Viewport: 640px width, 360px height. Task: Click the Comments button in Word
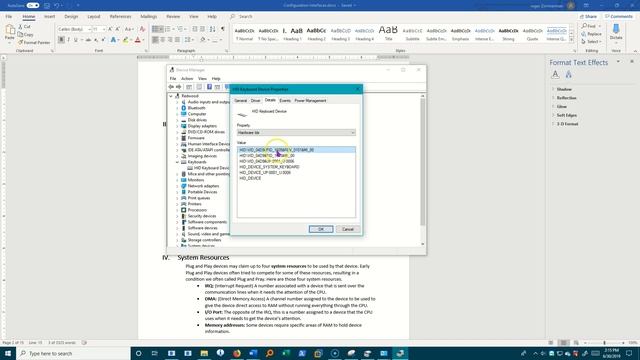(x=619, y=16)
